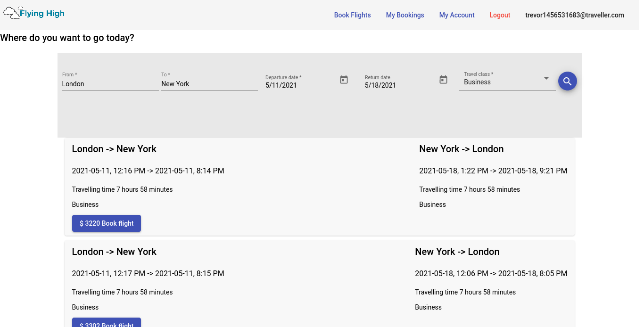Viewport: 644px width, 327px height.
Task: Expand the Travel class dropdown arrow
Action: 546,79
